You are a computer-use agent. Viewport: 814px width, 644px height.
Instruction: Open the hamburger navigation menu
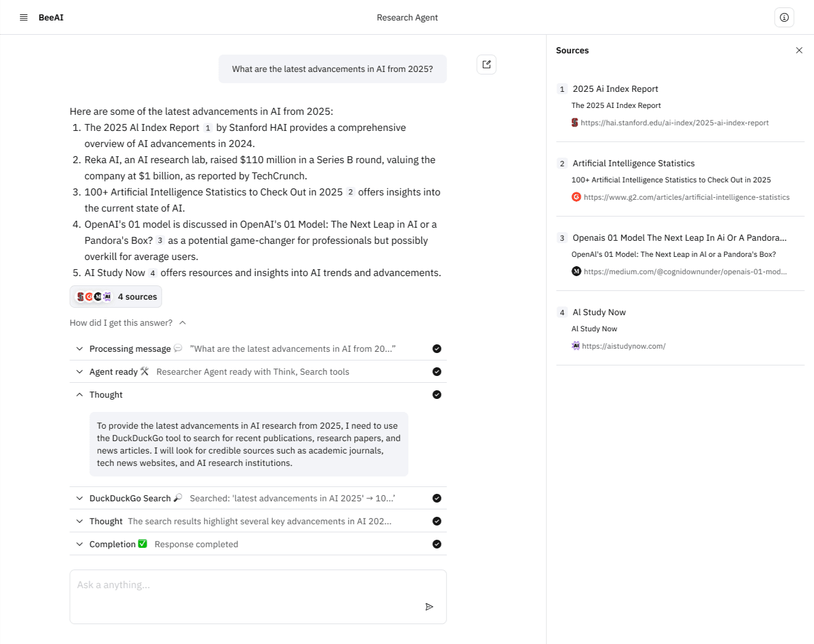click(24, 17)
